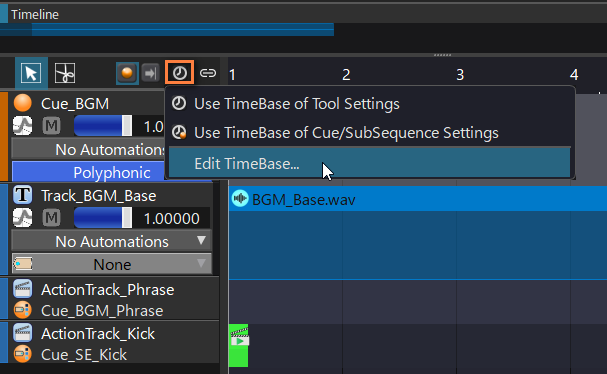Image resolution: width=607 pixels, height=374 pixels.
Task: Toggle the orange ball cue icon in toolbar
Action: (x=127, y=73)
